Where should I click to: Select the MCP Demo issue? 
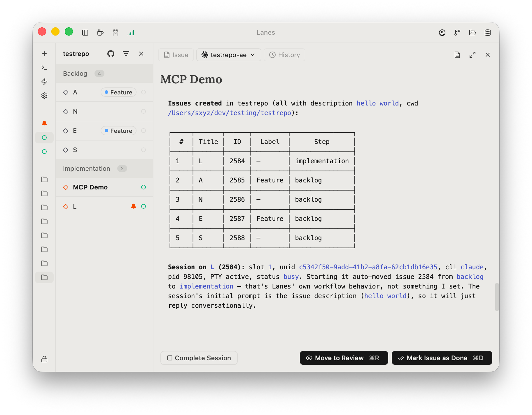(x=104, y=187)
